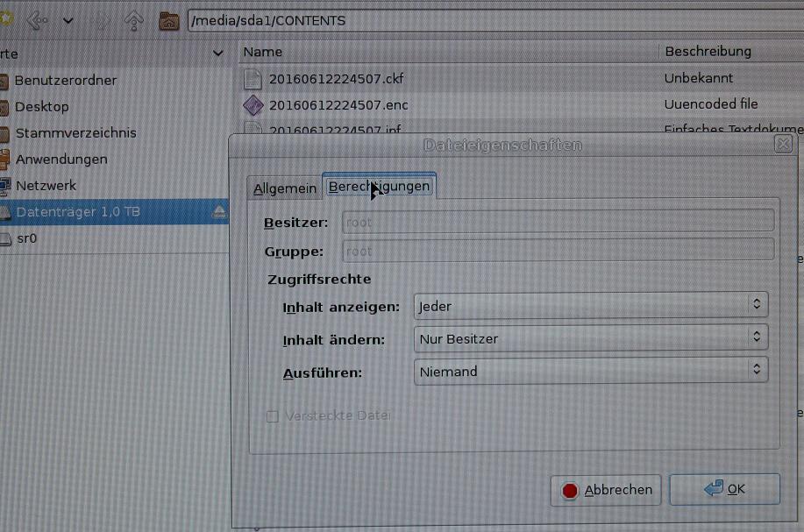Click the Uuencoded file description text
The width and height of the screenshot is (804, 532).
711,104
